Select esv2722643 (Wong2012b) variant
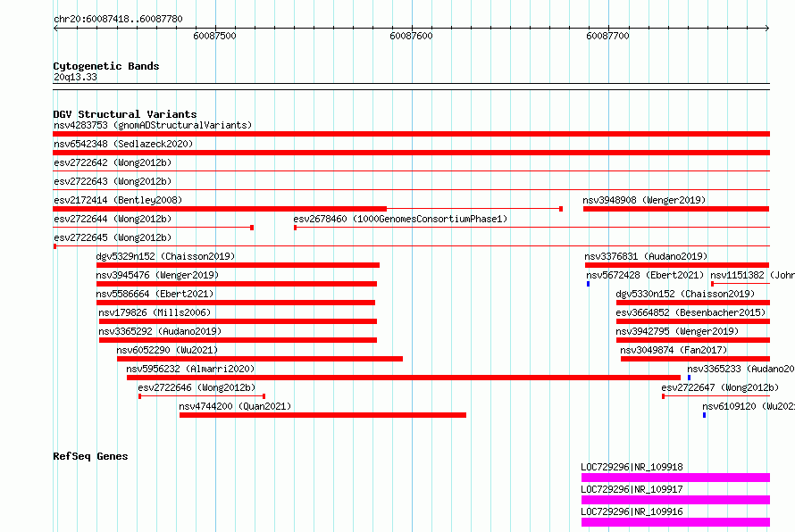 113,181
